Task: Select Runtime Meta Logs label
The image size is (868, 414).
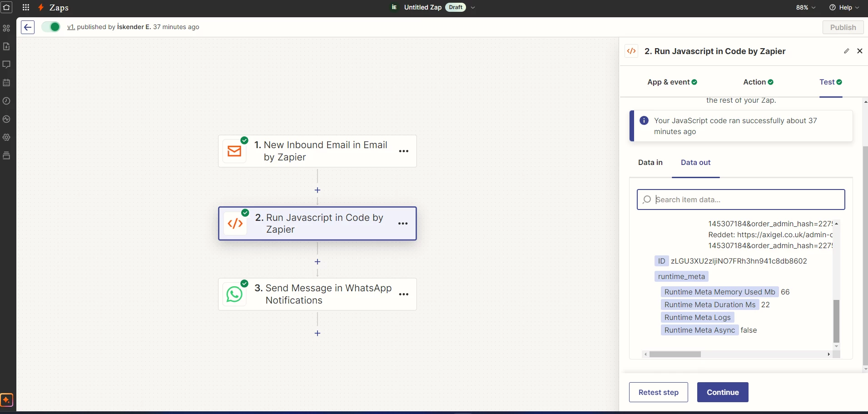Action: [697, 317]
